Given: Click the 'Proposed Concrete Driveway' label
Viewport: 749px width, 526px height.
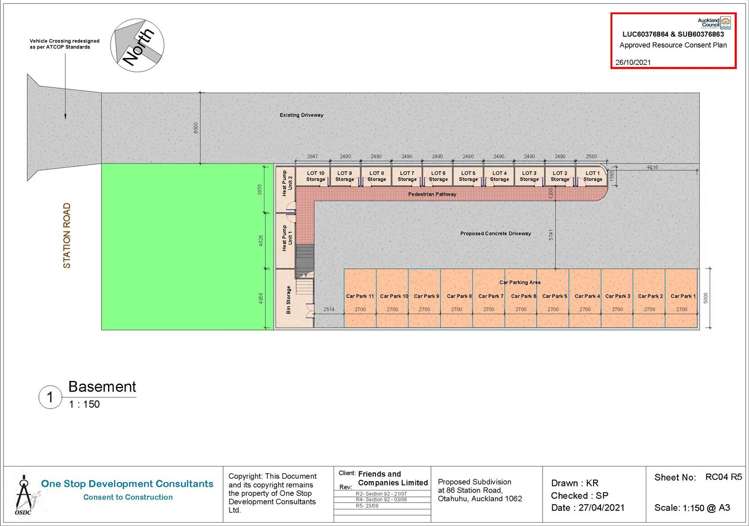Looking at the screenshot, I should click(495, 234).
